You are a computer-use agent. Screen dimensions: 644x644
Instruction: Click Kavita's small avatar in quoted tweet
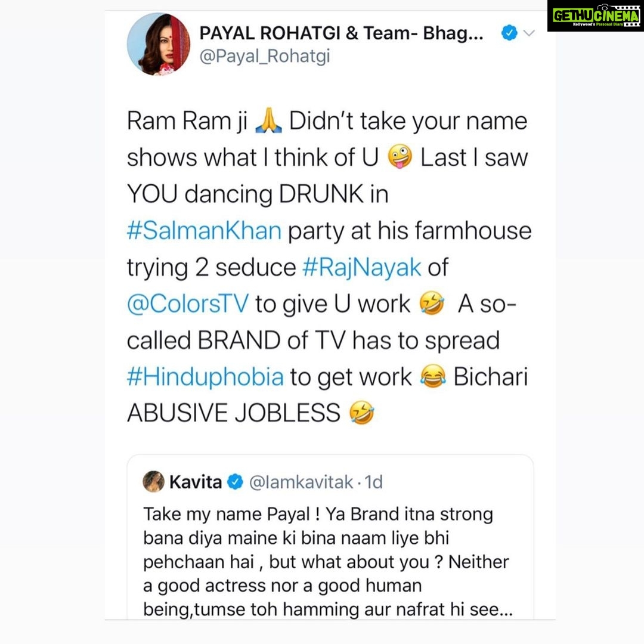[154, 481]
